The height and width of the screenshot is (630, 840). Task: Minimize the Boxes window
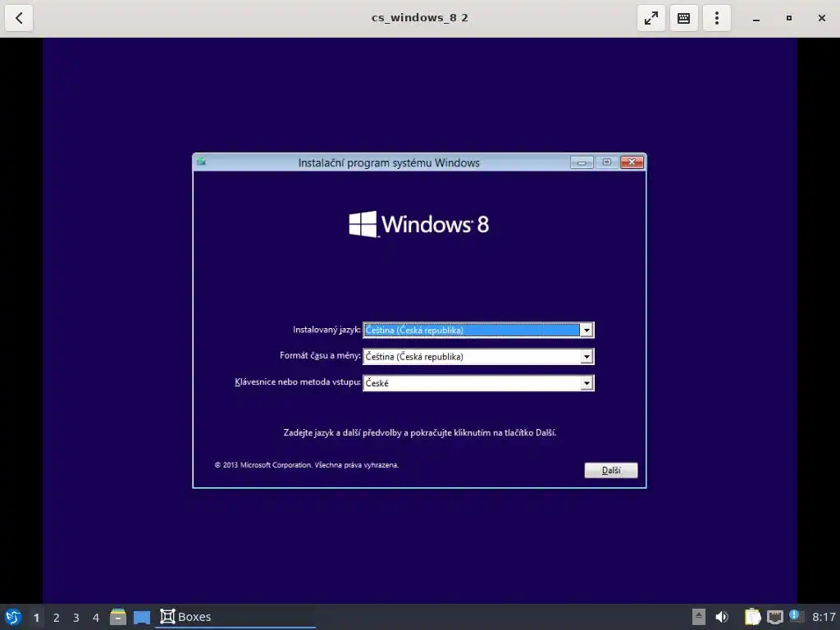point(756,18)
